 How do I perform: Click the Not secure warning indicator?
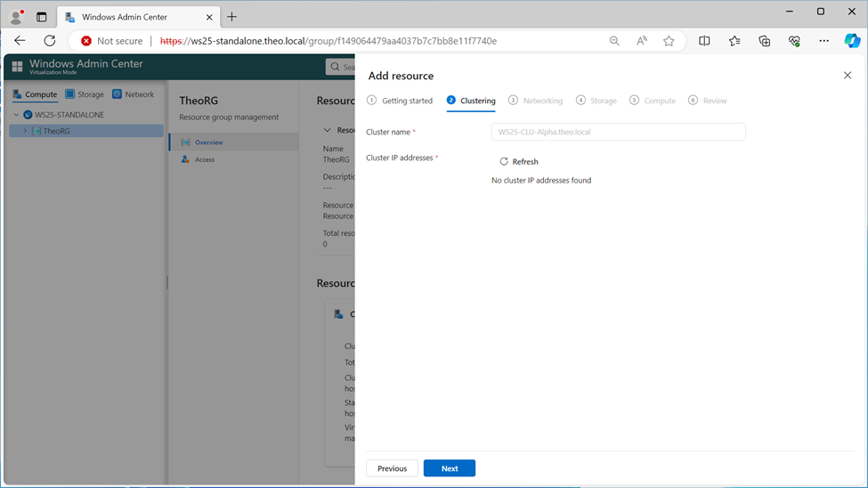[x=112, y=41]
